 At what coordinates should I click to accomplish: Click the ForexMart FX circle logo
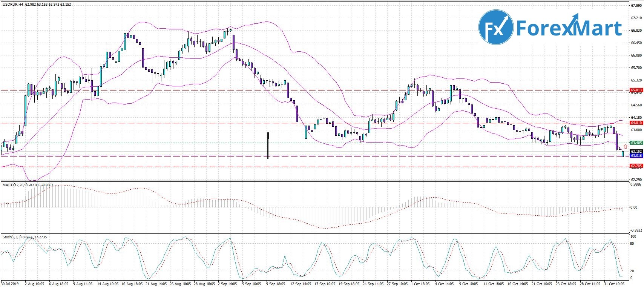[x=495, y=27]
